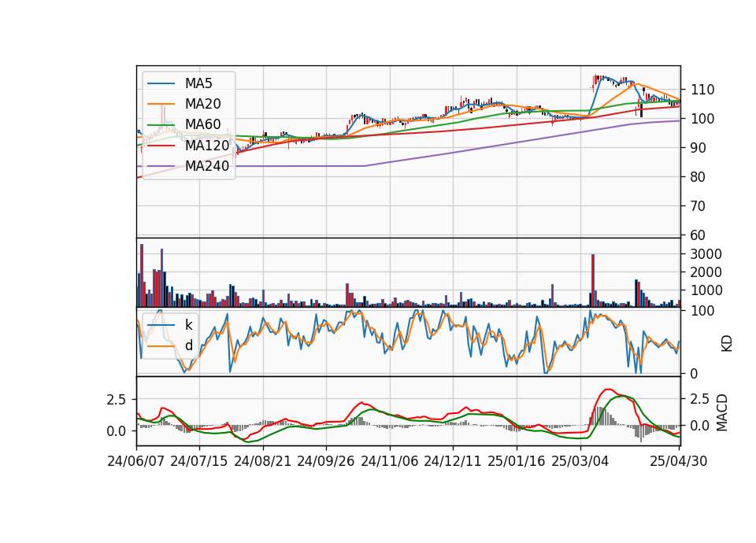Click the 1000 volume axis label
Image resolution: width=756 pixels, height=543 pixels.
point(706,290)
